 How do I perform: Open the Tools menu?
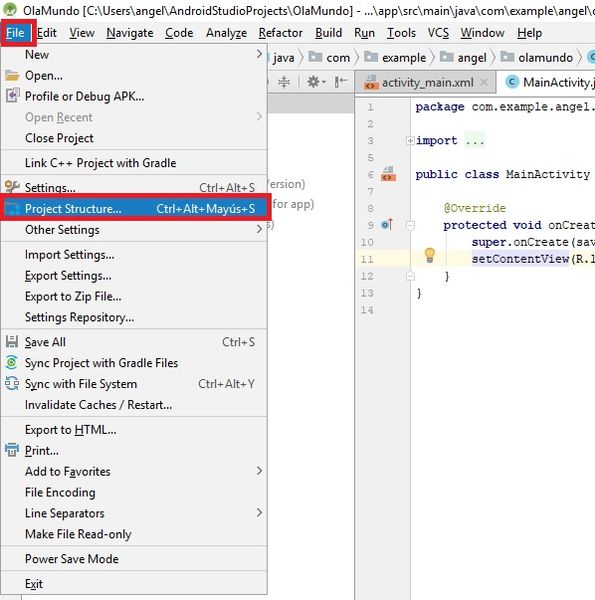(401, 33)
